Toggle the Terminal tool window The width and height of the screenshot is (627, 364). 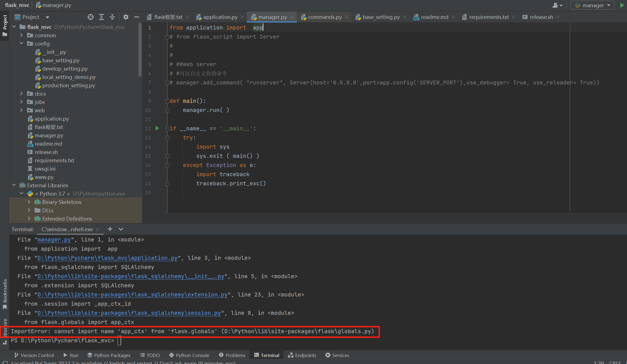pyautogui.click(x=267, y=355)
